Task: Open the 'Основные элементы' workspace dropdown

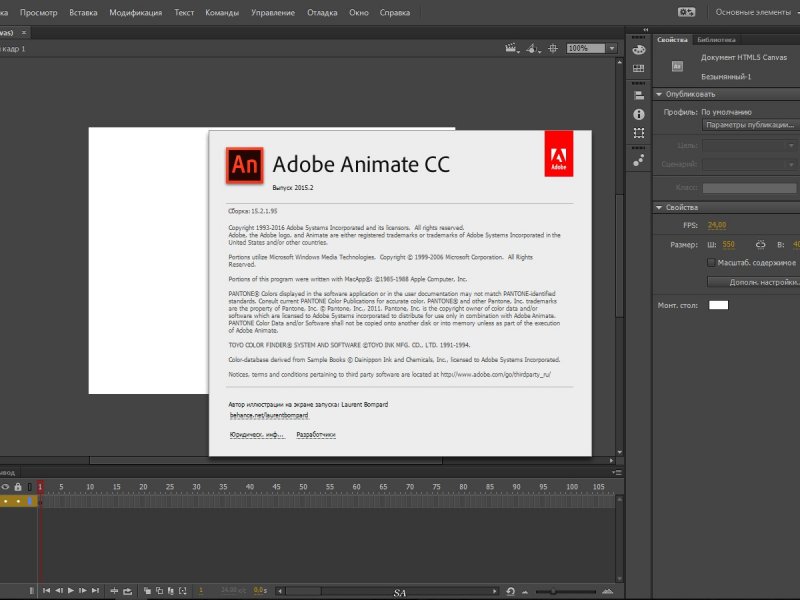Action: (x=757, y=12)
